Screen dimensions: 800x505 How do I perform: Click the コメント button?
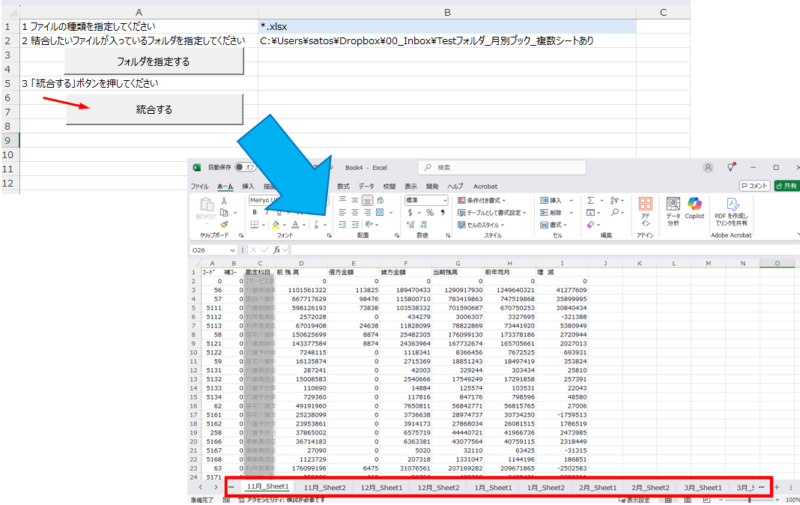pyautogui.click(x=754, y=186)
